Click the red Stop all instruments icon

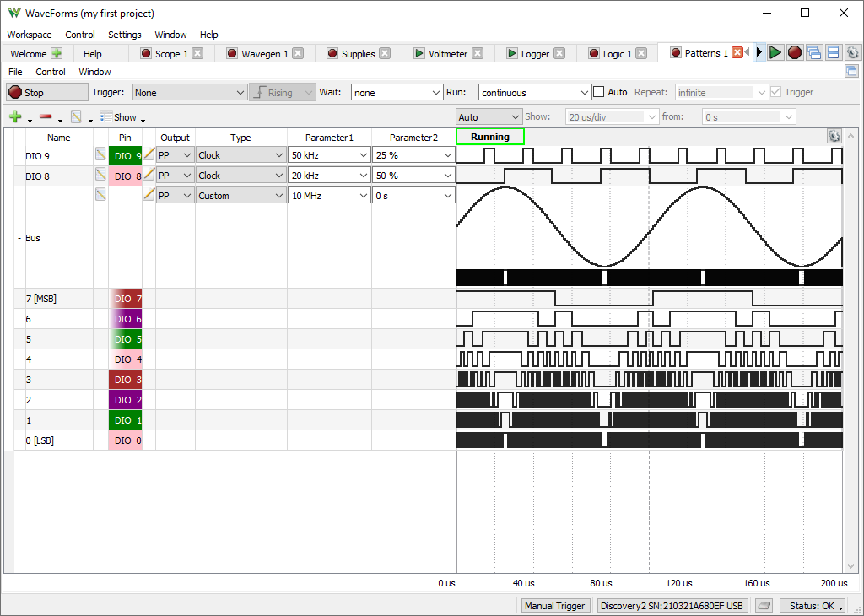click(x=795, y=53)
